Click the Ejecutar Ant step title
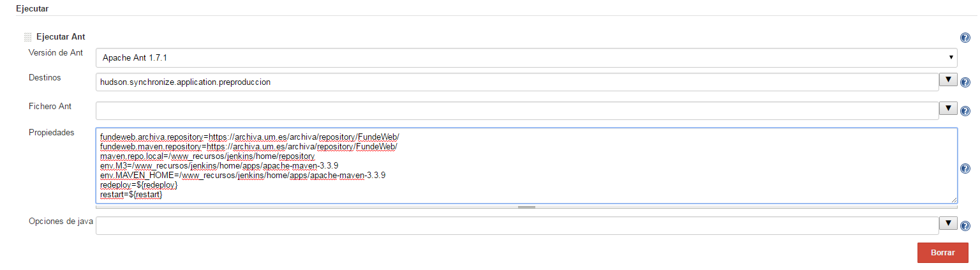Image resolution: width=980 pixels, height=270 pixels. click(x=61, y=37)
